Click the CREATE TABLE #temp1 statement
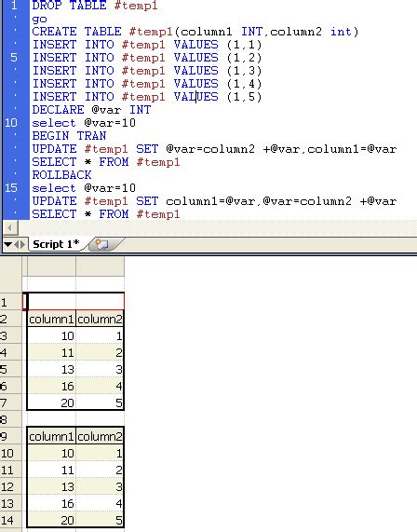Screen dimensions: 417x532 195,32
